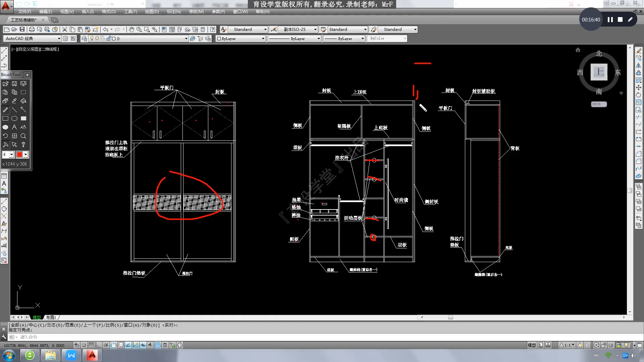644x362 pixels.
Task: Select the text A tool in BrushTool
Action: point(14,127)
